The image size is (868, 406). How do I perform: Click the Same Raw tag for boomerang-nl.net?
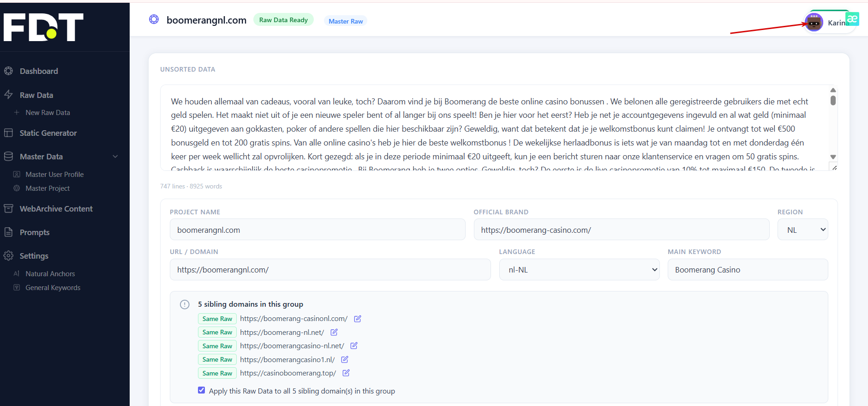point(217,332)
